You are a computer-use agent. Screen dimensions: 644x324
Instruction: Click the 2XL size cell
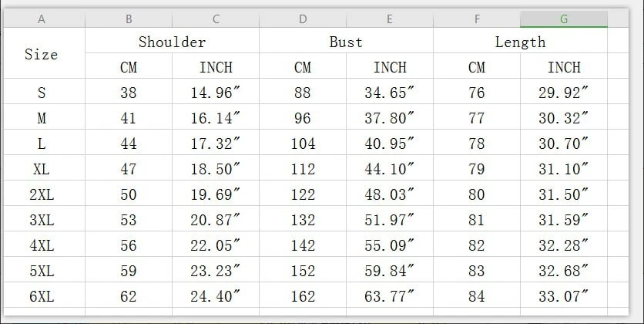click(x=42, y=194)
